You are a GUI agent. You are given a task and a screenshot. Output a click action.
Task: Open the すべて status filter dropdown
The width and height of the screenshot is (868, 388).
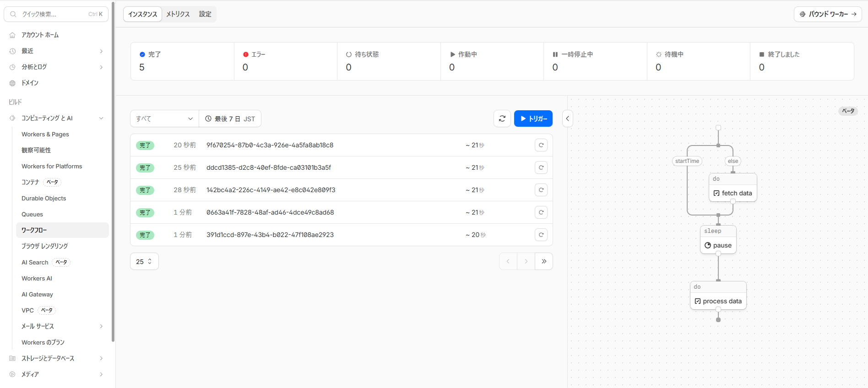[x=164, y=119]
